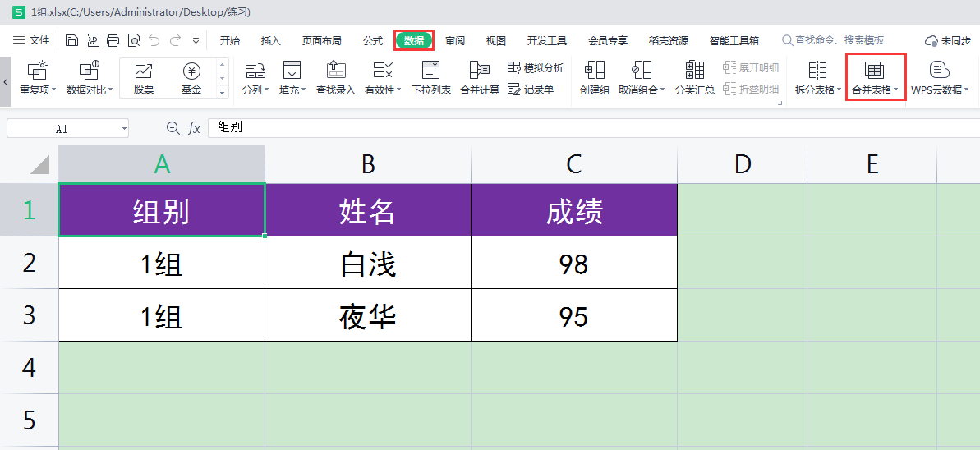Click the green WPS spreadsheet logo in title bar

click(x=20, y=11)
